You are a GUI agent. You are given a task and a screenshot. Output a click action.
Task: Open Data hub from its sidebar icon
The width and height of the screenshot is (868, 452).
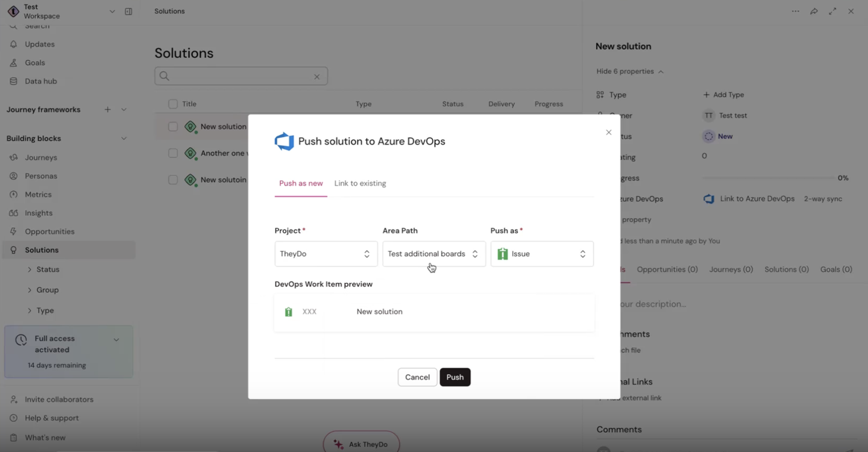coord(13,81)
